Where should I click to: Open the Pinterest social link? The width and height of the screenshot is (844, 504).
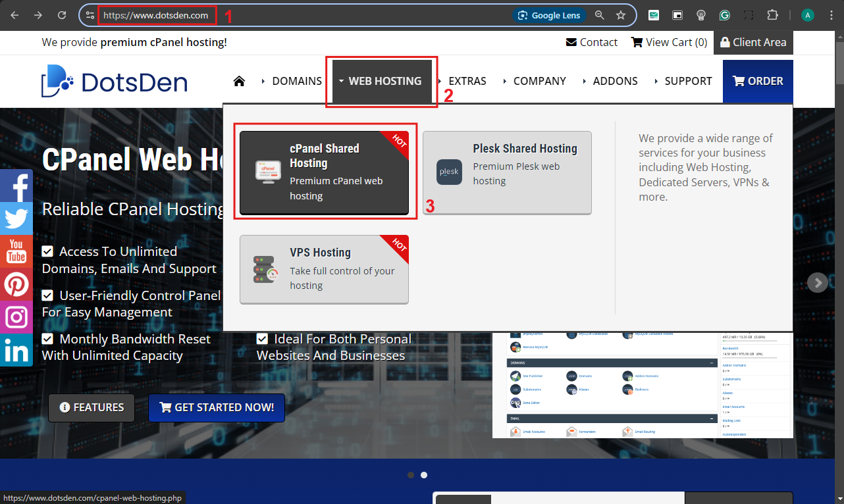(16, 285)
